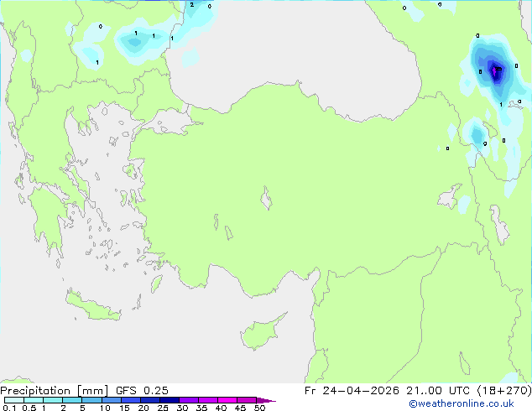The height and width of the screenshot is (411, 532).
Task: Click the "25" legend scale value
Action: [x=163, y=408]
